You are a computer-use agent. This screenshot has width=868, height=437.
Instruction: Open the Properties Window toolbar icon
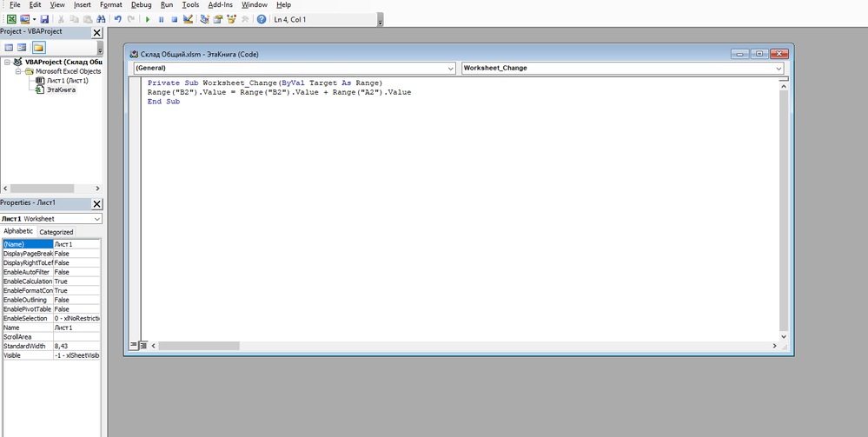[x=218, y=19]
